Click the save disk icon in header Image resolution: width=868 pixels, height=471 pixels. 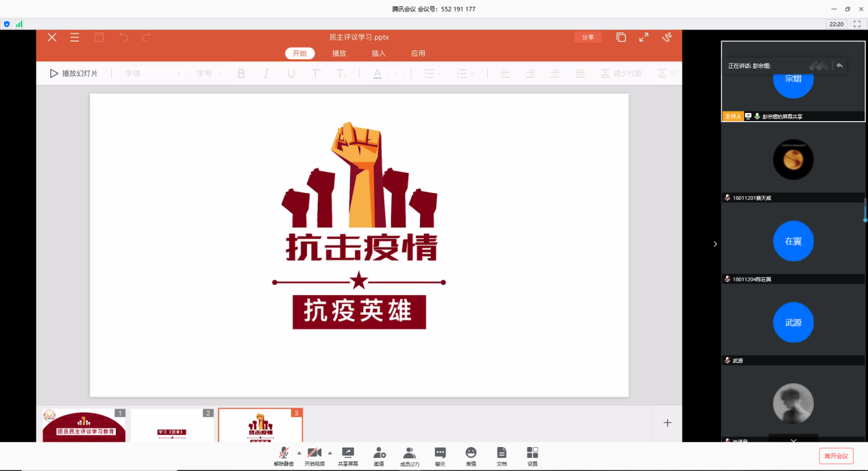[99, 37]
